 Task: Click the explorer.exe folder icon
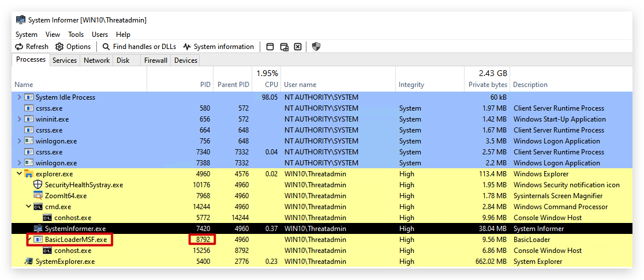coord(29,174)
